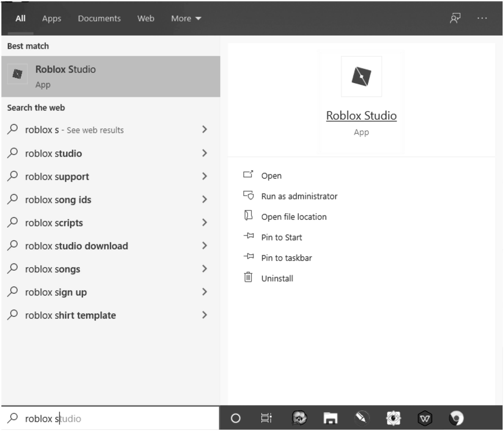
Task: Click the Uninstall trash can icon
Action: tap(248, 277)
